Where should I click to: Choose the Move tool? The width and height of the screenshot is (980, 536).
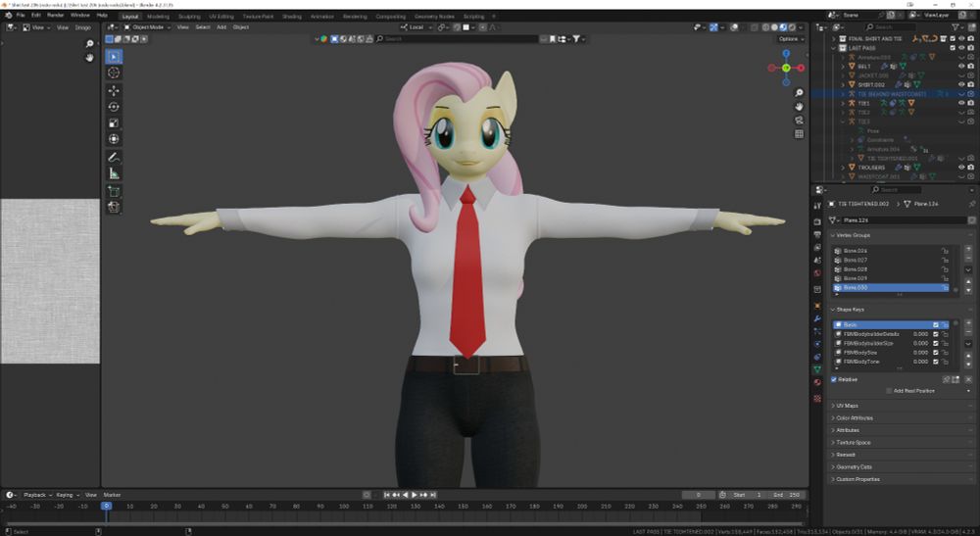pos(114,91)
